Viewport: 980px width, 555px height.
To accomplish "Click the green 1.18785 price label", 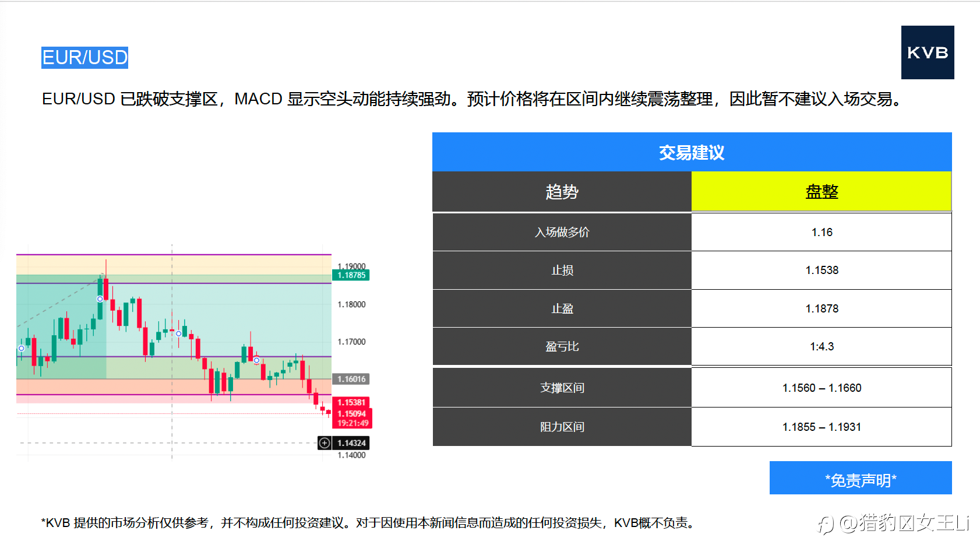I will click(x=351, y=275).
